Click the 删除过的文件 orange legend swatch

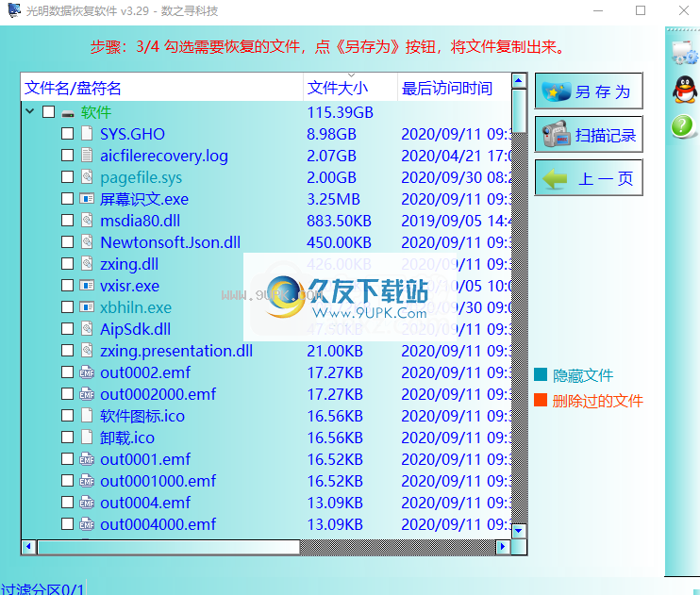click(x=541, y=400)
